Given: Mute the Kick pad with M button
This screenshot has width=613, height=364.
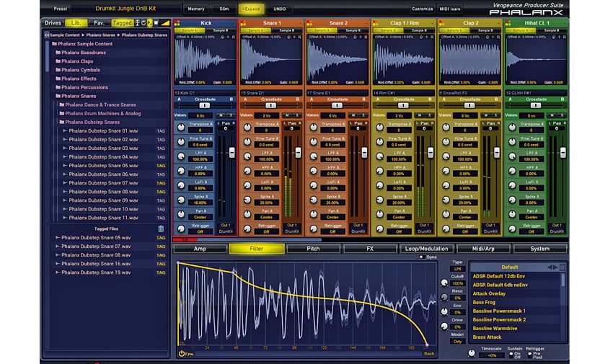Looking at the screenshot, I should 221,115.
